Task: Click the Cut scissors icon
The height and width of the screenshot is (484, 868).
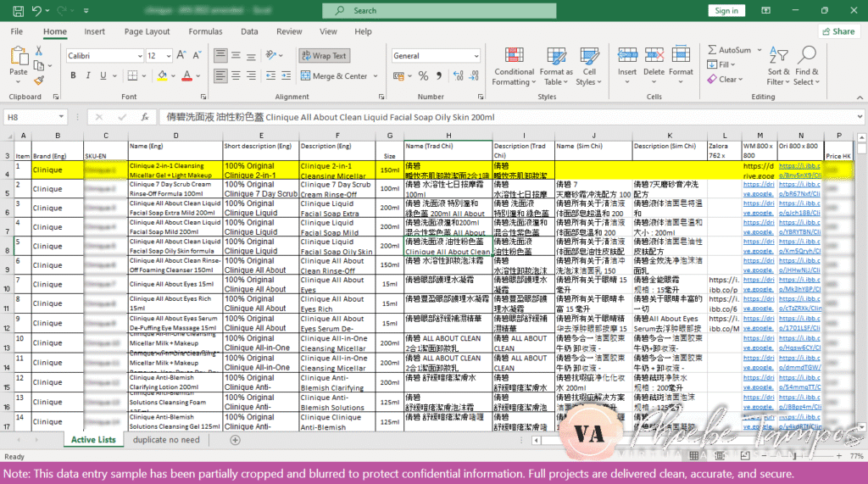Action: click(39, 51)
